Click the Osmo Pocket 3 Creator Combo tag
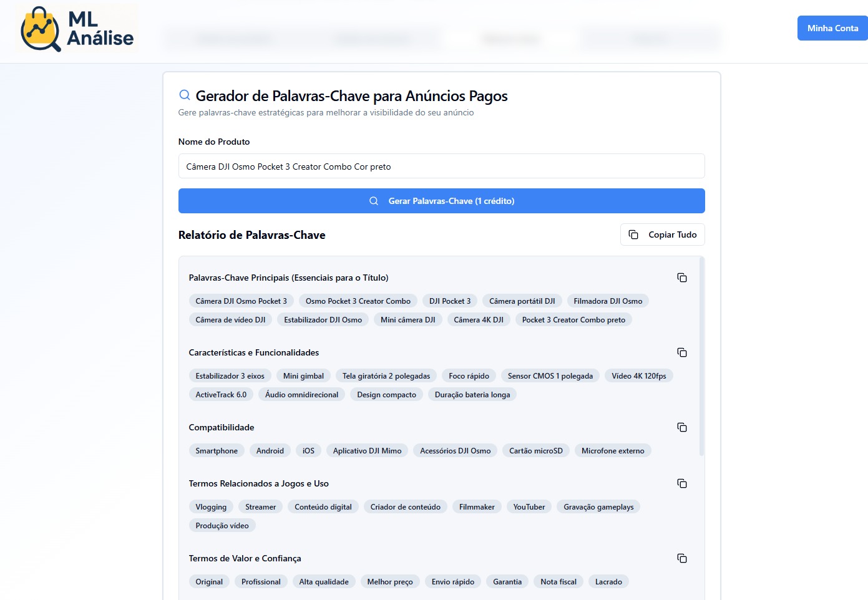Image resolution: width=868 pixels, height=600 pixels. pos(358,301)
